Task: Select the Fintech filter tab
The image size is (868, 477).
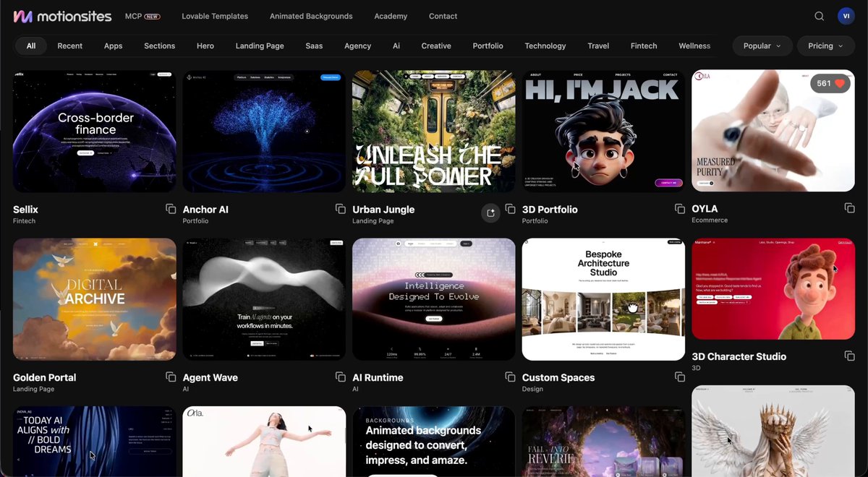Action: click(644, 46)
